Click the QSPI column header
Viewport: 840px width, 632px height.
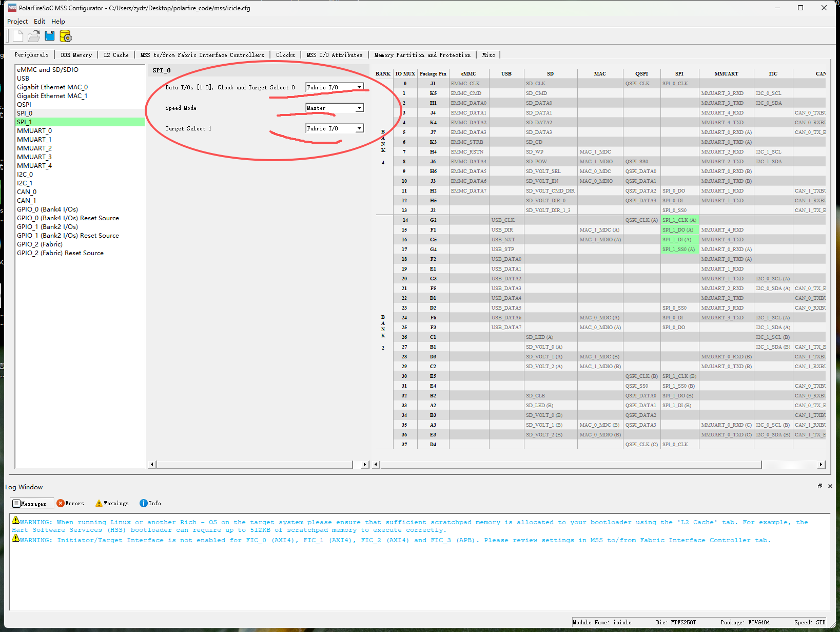[x=641, y=74]
